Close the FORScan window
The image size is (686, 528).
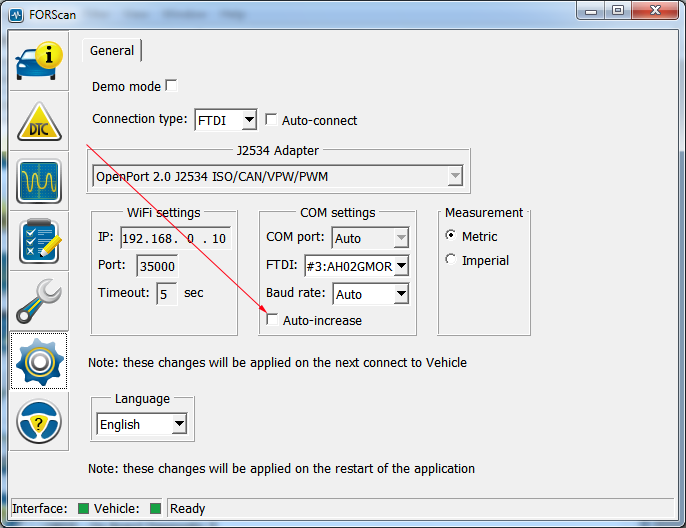click(655, 11)
